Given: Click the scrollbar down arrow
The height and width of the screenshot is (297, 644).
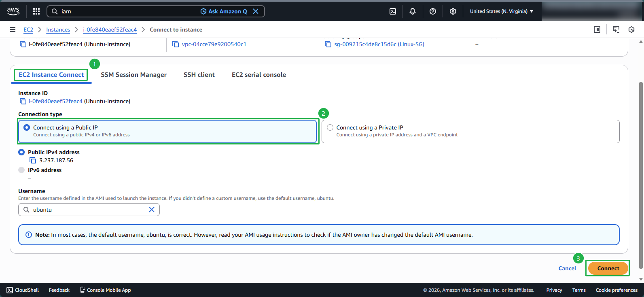Looking at the screenshot, I should click(641, 279).
